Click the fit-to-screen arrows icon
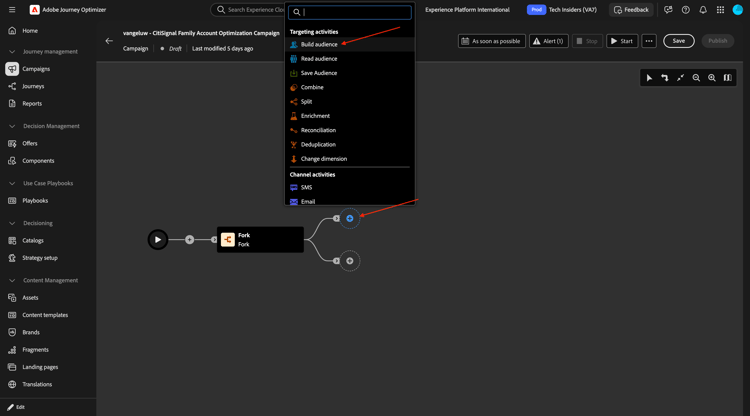This screenshot has width=750, height=416. (x=680, y=77)
